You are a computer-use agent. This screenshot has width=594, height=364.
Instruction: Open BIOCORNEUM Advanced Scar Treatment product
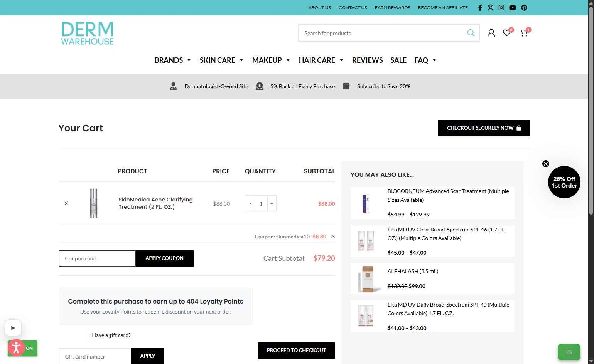(448, 195)
